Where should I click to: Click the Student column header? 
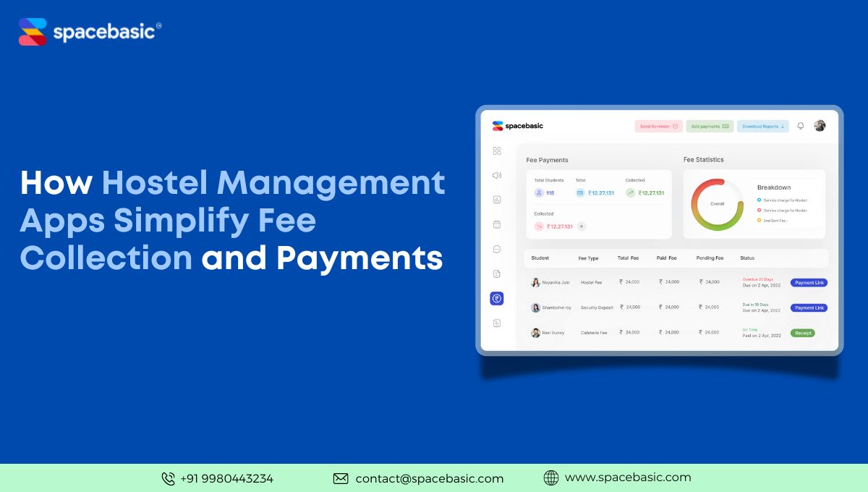[540, 258]
